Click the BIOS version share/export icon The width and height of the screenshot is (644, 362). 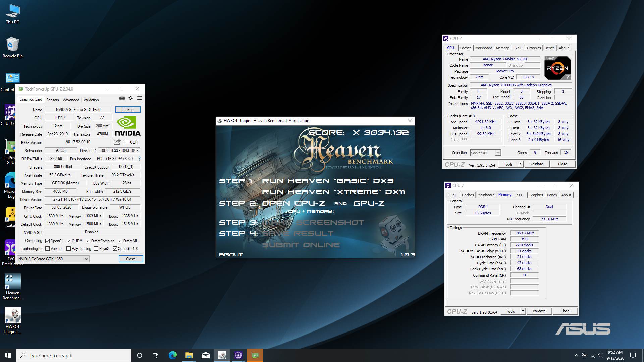click(117, 142)
